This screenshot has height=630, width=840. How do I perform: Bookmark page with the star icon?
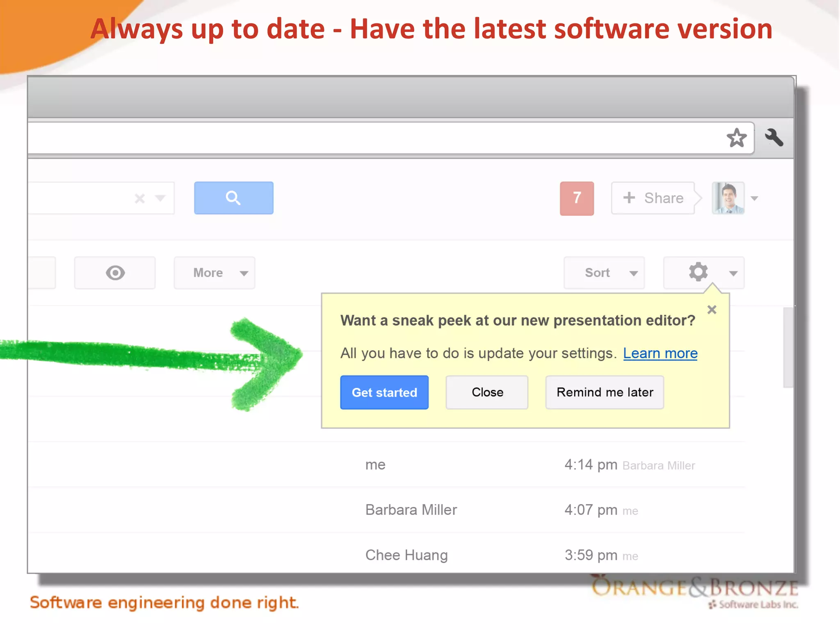click(x=737, y=138)
